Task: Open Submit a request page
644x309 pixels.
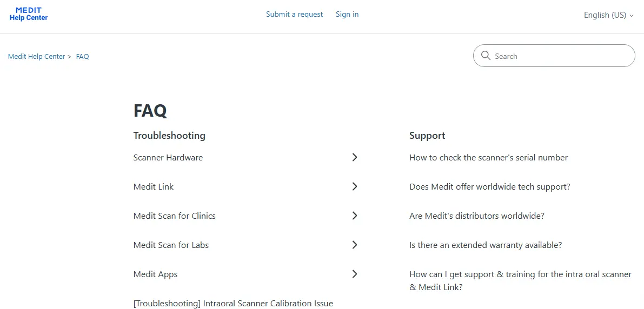Action: 295,15
